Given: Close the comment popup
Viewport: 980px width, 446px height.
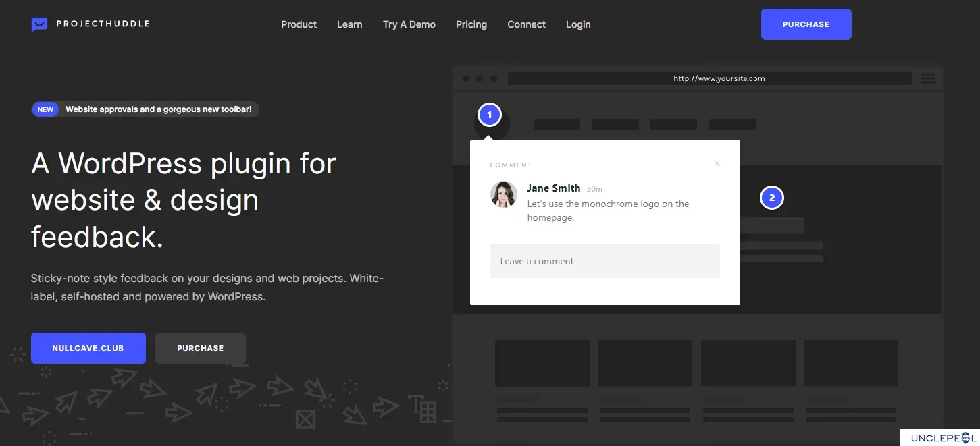Looking at the screenshot, I should click(x=717, y=163).
